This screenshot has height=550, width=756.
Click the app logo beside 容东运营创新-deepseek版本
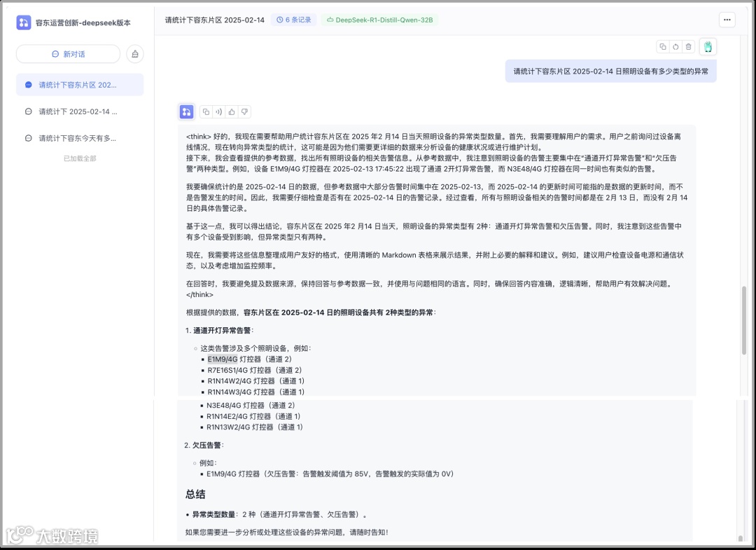coord(24,22)
